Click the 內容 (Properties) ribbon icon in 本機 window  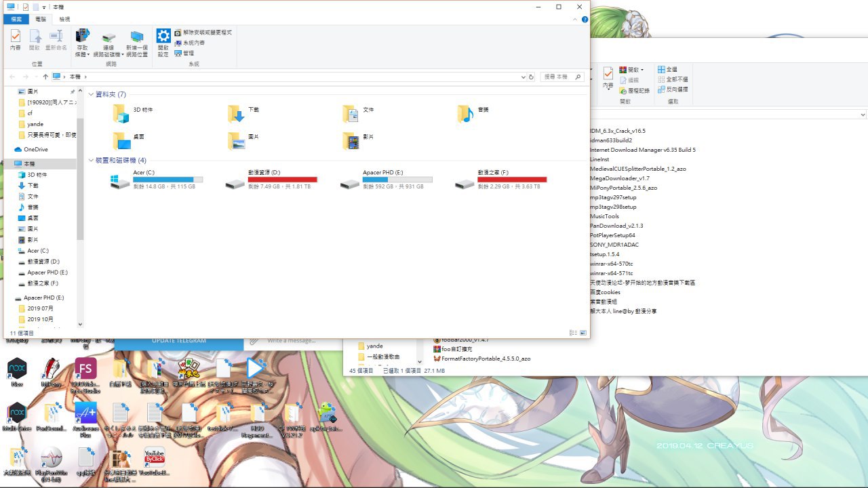point(16,40)
